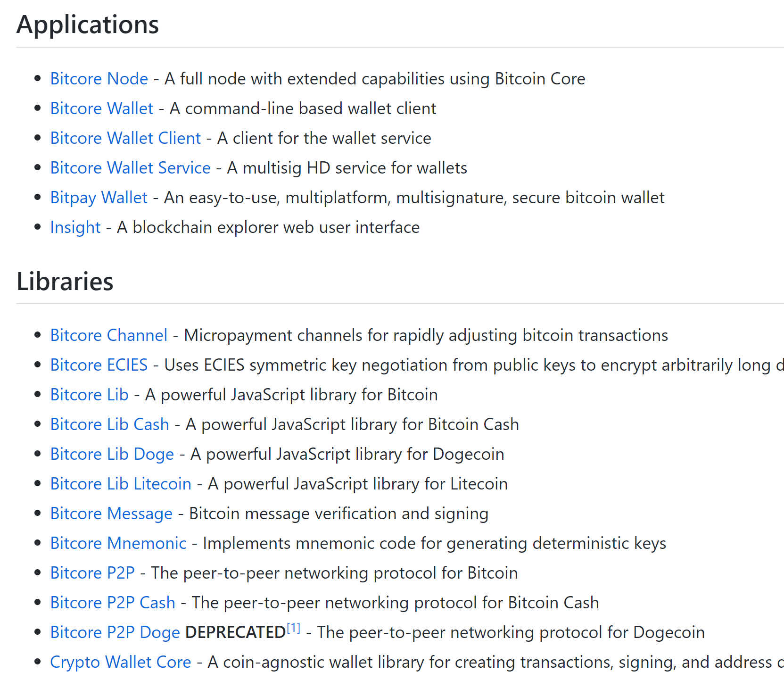The height and width of the screenshot is (680, 784).
Task: Open the Bitpay Wallet link
Action: pyautogui.click(x=99, y=198)
